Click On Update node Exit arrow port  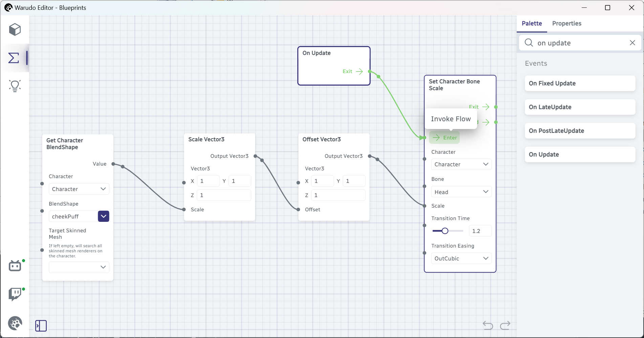(x=370, y=71)
